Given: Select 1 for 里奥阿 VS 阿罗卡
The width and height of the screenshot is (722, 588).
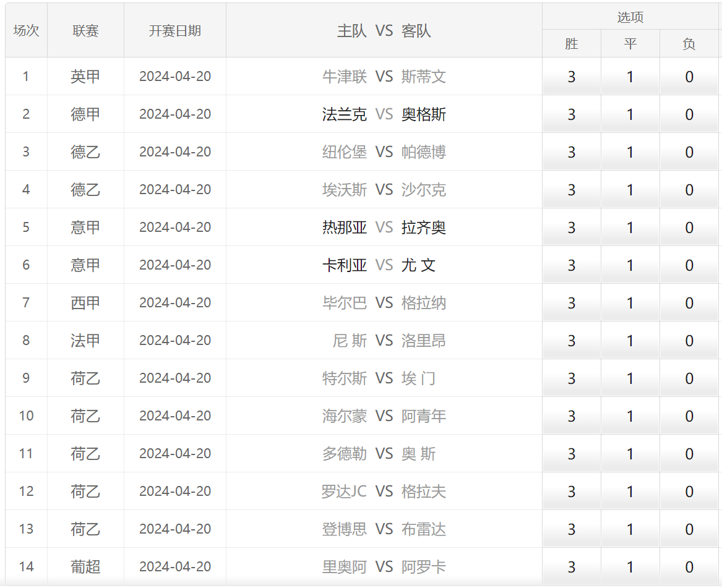Looking at the screenshot, I should click(630, 567).
